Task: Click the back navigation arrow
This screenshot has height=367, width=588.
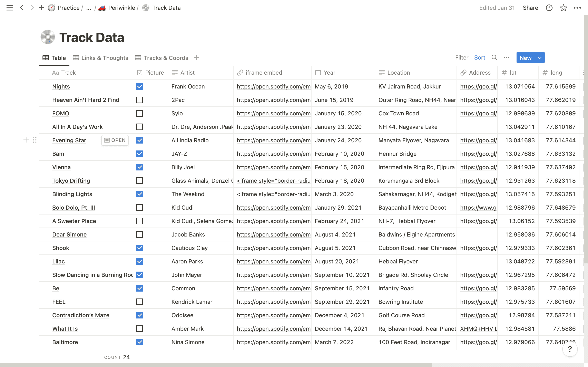Action: point(22,8)
